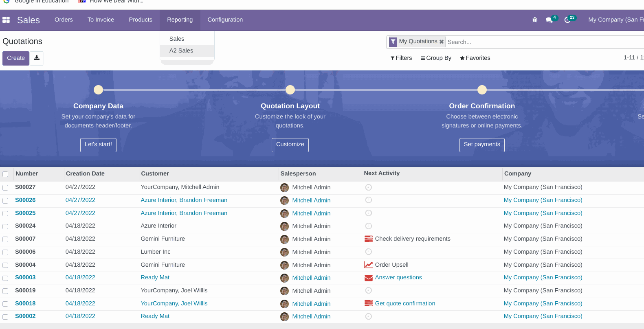Open the Group By dropdown

coord(436,58)
